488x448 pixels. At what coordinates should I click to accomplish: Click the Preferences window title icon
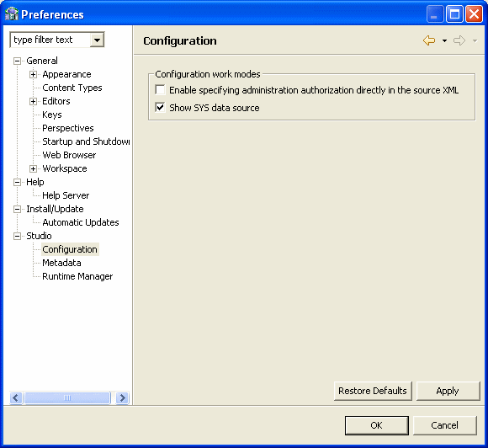12,14
